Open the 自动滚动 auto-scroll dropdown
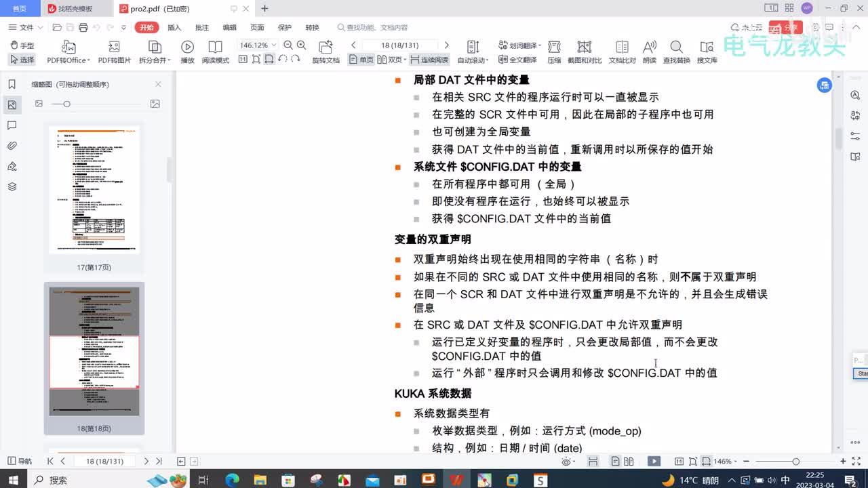Viewport: 868px width, 488px height. pyautogui.click(x=473, y=52)
